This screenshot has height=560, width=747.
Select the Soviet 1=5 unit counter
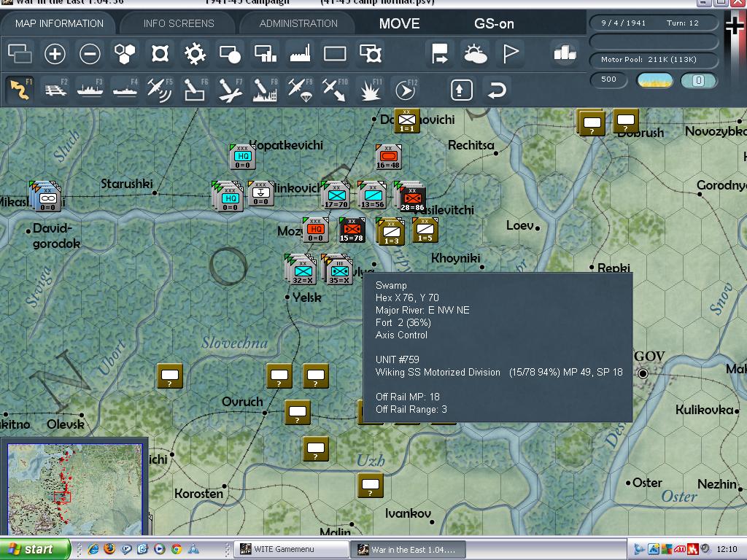tap(425, 230)
